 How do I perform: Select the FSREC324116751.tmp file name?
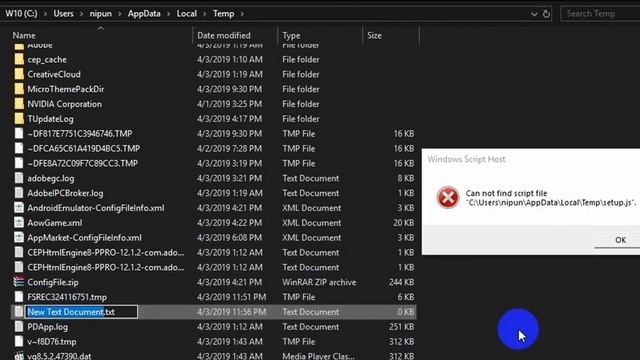point(67,297)
